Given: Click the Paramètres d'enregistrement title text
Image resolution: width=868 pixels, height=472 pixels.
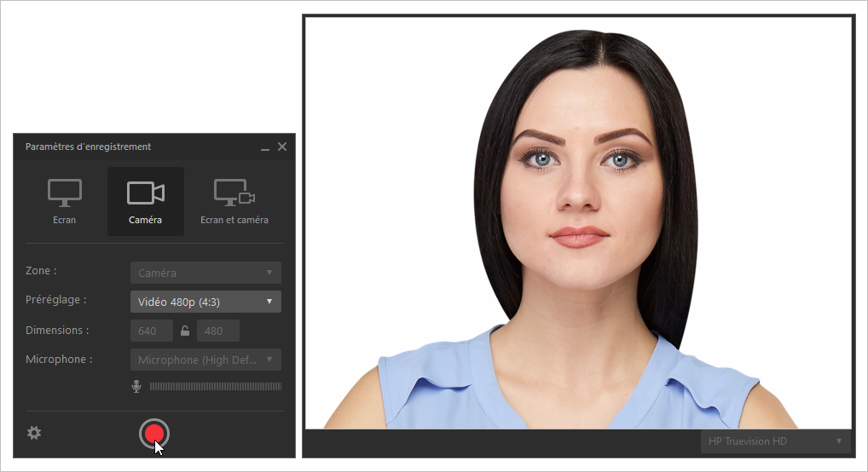Looking at the screenshot, I should point(88,147).
